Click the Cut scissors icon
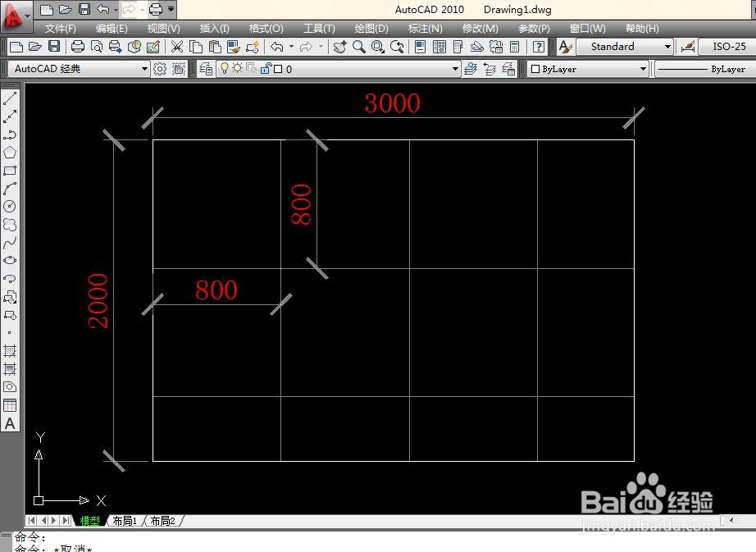 click(177, 47)
